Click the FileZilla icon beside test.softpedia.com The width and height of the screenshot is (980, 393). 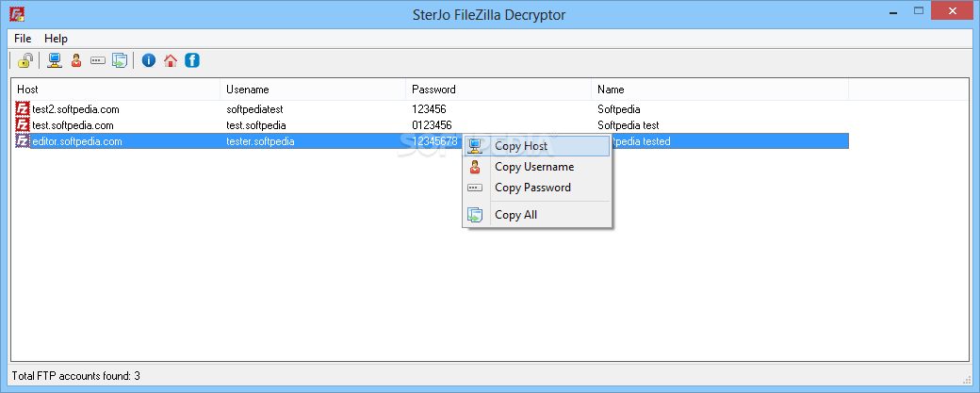[x=24, y=125]
